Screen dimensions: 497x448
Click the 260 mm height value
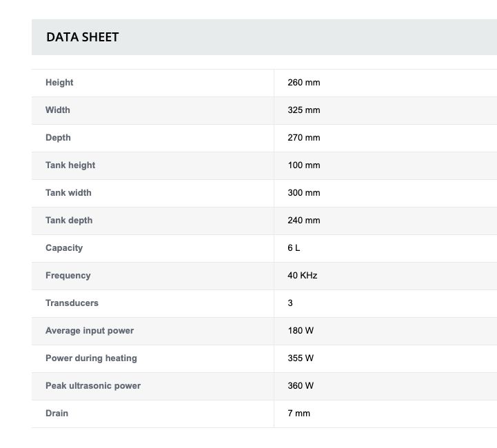[304, 83]
